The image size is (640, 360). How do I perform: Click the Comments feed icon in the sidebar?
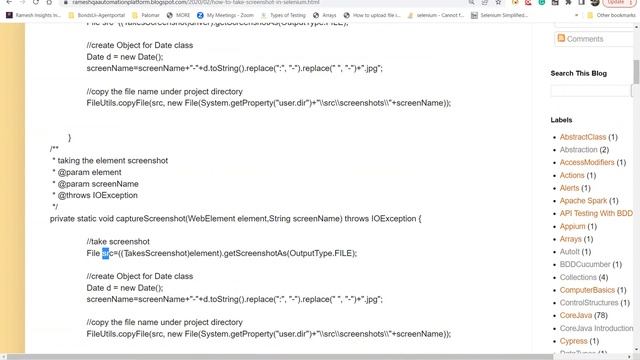coord(561,38)
